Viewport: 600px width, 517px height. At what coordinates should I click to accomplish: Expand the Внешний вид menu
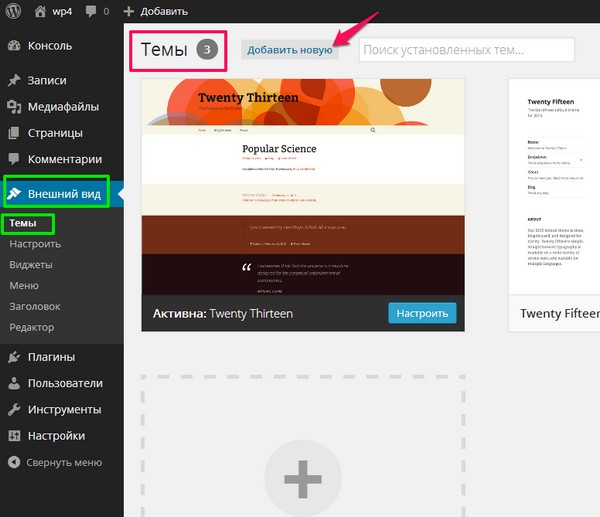pyautogui.click(x=63, y=194)
